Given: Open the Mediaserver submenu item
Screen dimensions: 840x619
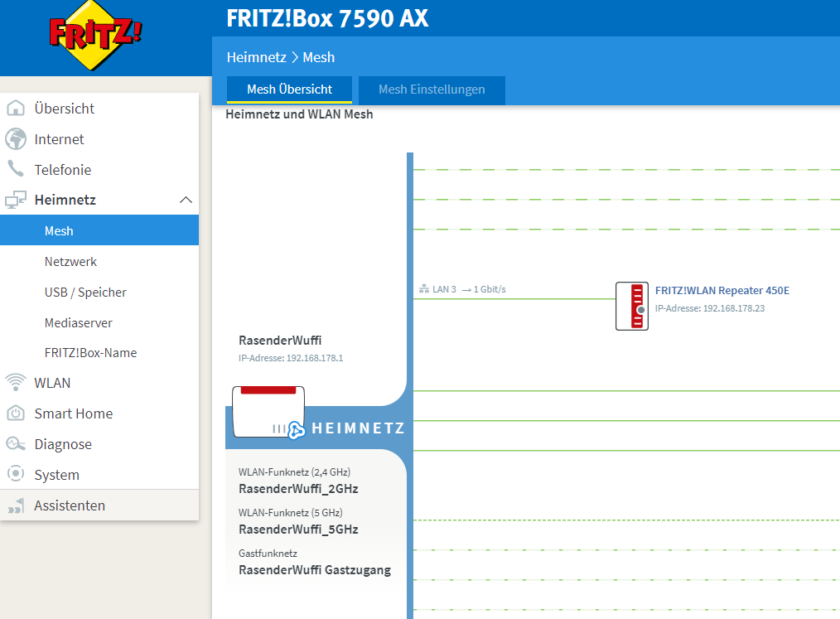Looking at the screenshot, I should (x=99, y=322).
